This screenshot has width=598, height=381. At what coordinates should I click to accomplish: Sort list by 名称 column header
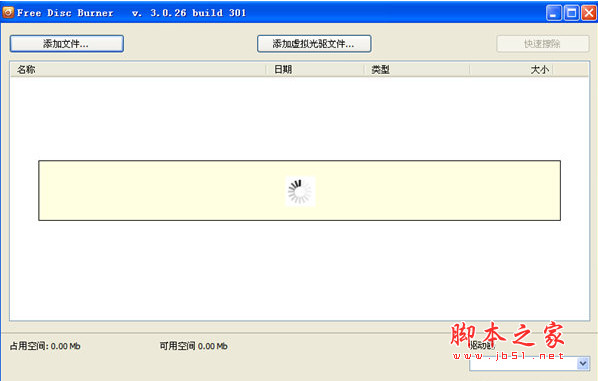click(138, 70)
